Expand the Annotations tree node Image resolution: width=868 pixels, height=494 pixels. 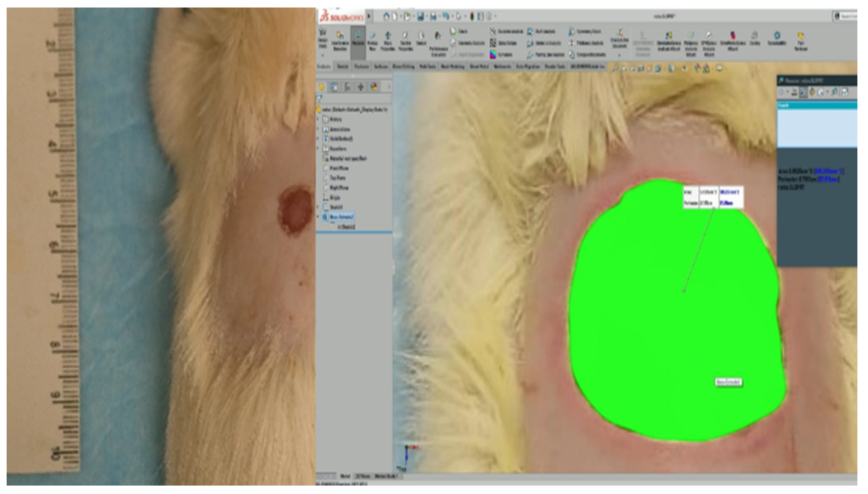[318, 129]
